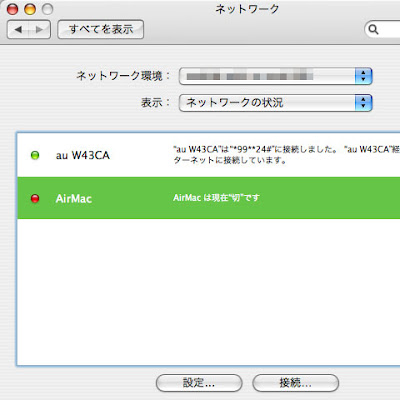Click the magnifier icon in search field
The image size is (400, 400).
pyautogui.click(x=374, y=30)
